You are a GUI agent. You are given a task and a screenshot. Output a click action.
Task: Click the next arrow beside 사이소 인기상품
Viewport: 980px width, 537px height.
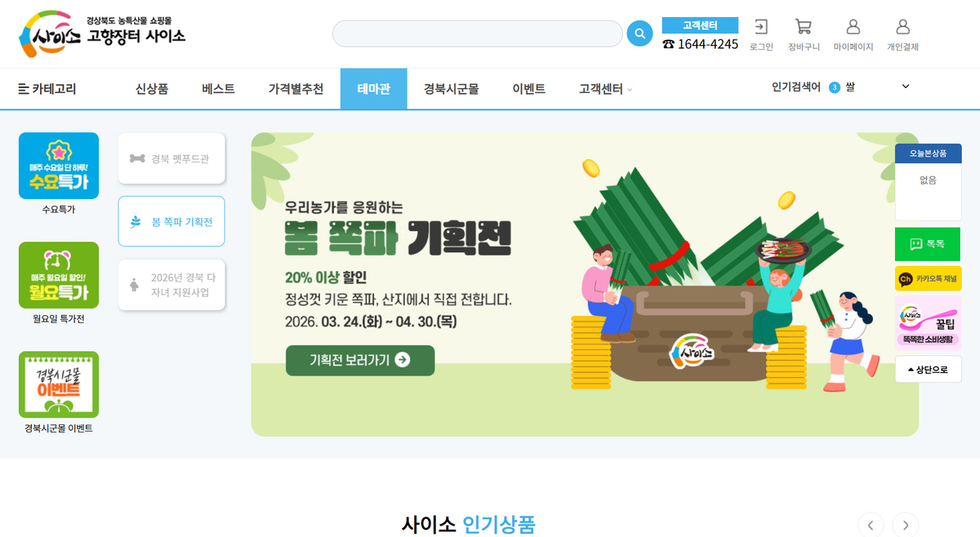tap(905, 526)
